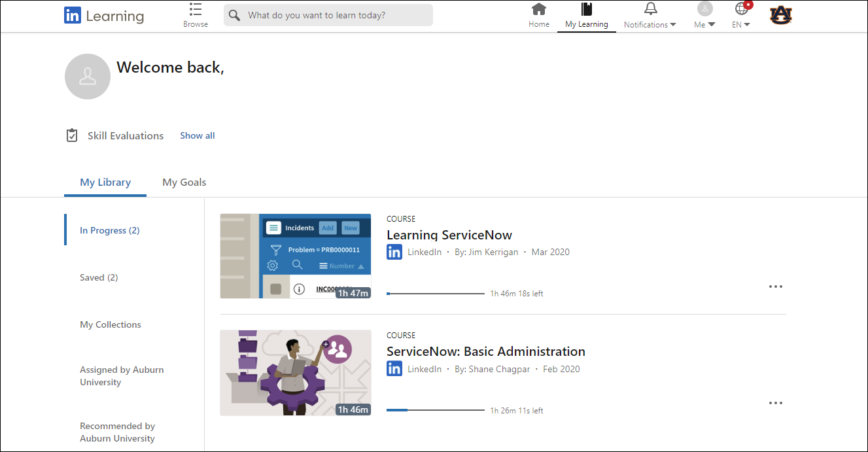Click the Auburn University logo

coord(780,15)
